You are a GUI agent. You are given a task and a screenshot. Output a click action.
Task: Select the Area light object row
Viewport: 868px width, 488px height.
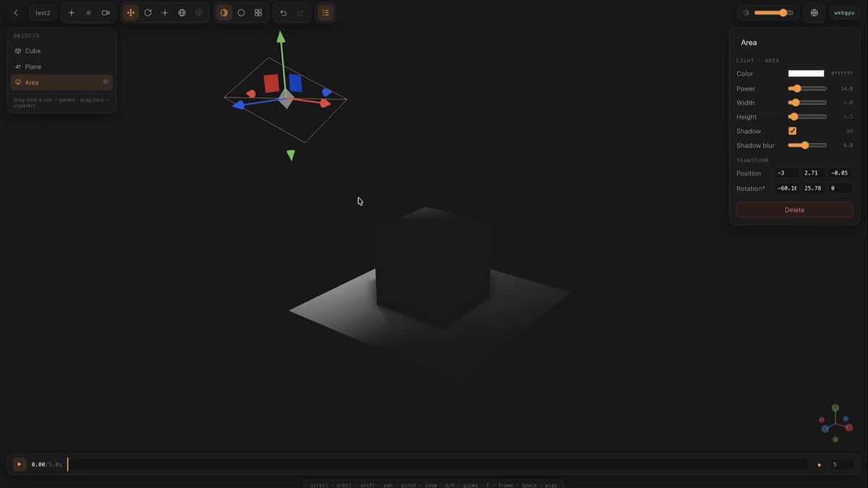click(x=61, y=82)
